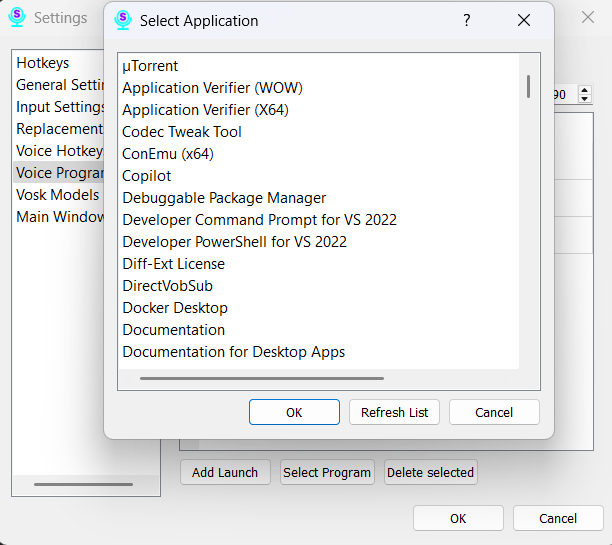Select Voice Programs section in Settings sidebar
The height and width of the screenshot is (545, 612).
tap(60, 173)
